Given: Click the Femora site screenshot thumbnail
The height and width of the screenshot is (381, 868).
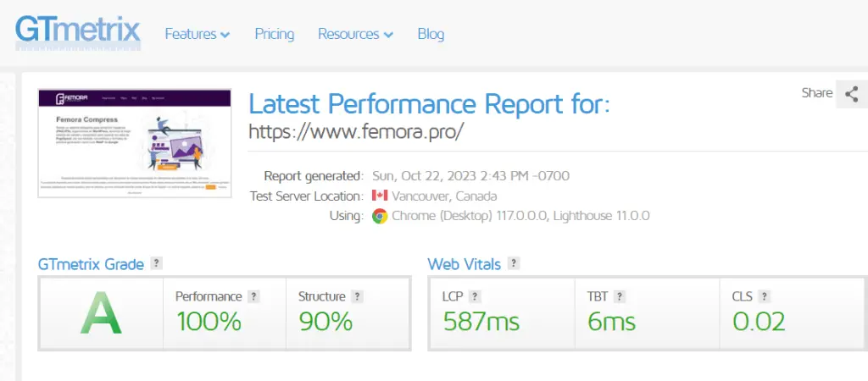Looking at the screenshot, I should pyautogui.click(x=135, y=143).
